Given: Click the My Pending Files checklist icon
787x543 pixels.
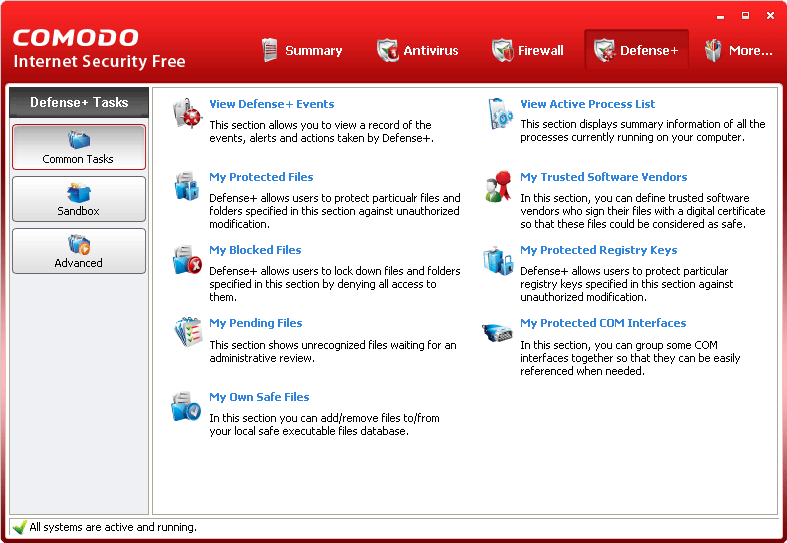Looking at the screenshot, I should (x=188, y=332).
